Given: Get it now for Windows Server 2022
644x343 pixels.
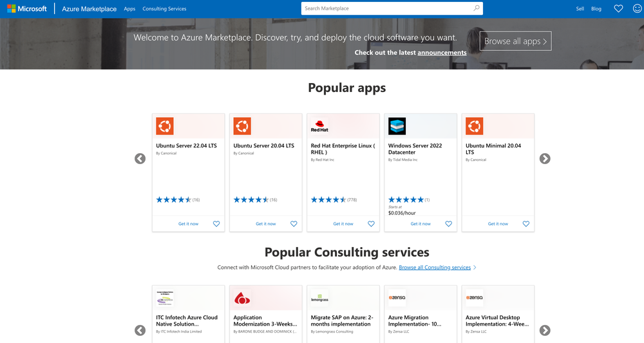Looking at the screenshot, I should tap(421, 224).
